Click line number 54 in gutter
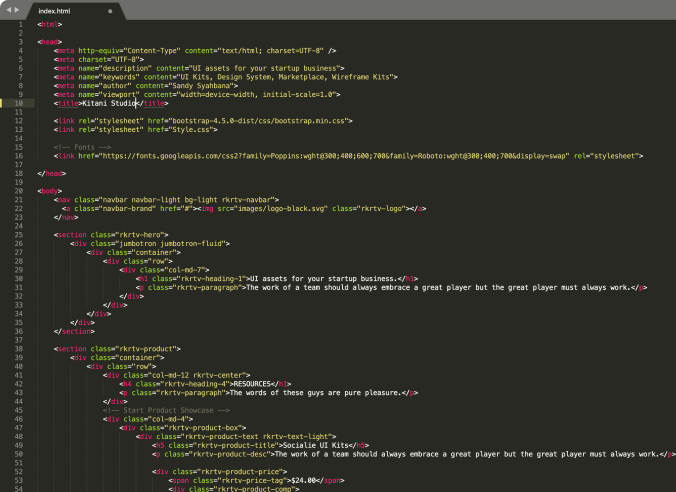 [x=19, y=489]
